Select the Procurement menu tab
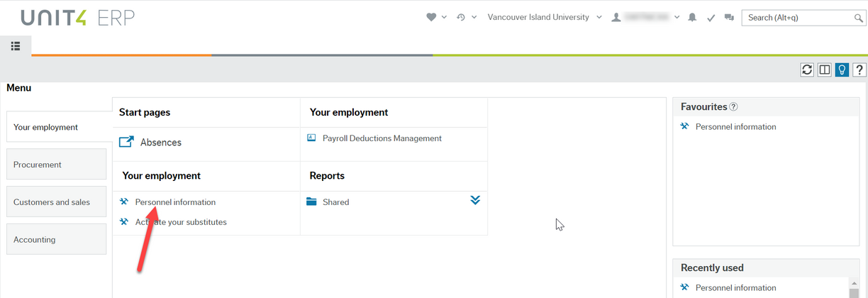868x298 pixels. [x=56, y=165]
